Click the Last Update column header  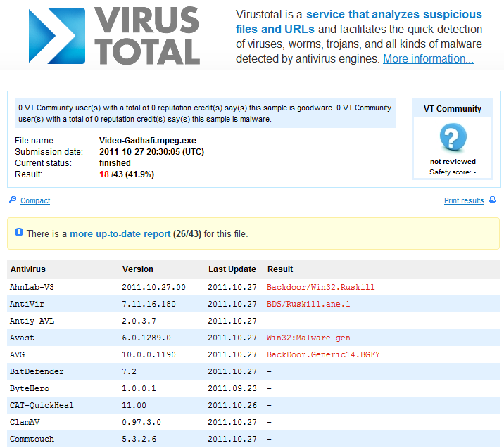[232, 269]
